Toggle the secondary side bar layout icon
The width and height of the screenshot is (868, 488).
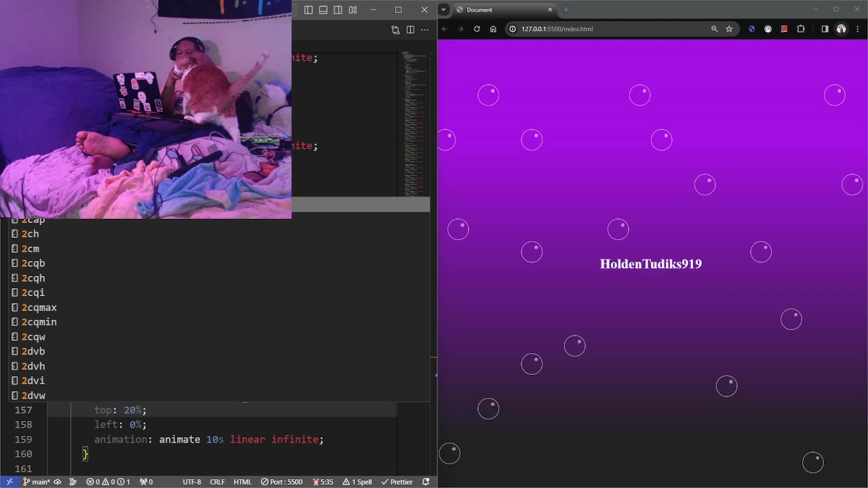click(338, 10)
